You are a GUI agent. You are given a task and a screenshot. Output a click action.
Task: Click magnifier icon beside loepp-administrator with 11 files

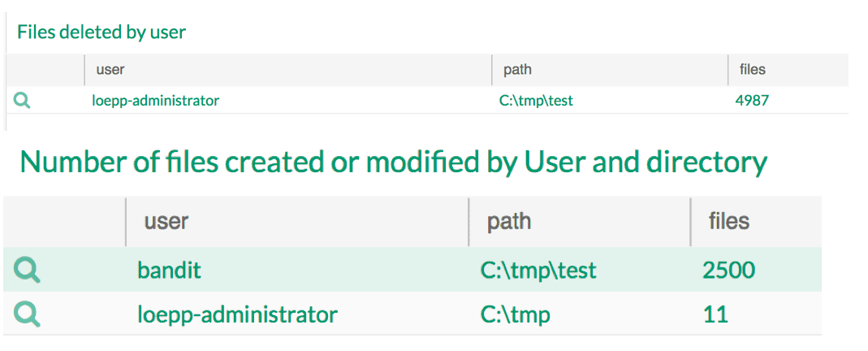pos(28,314)
